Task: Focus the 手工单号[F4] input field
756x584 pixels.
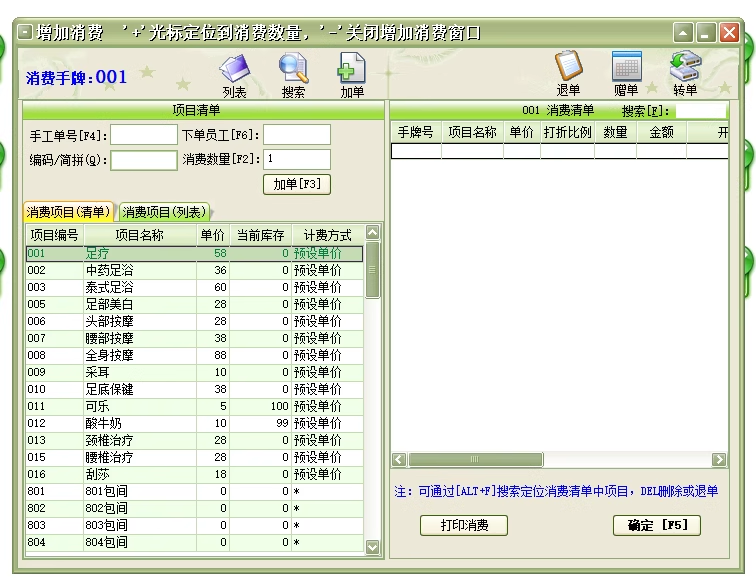Action: (x=144, y=135)
